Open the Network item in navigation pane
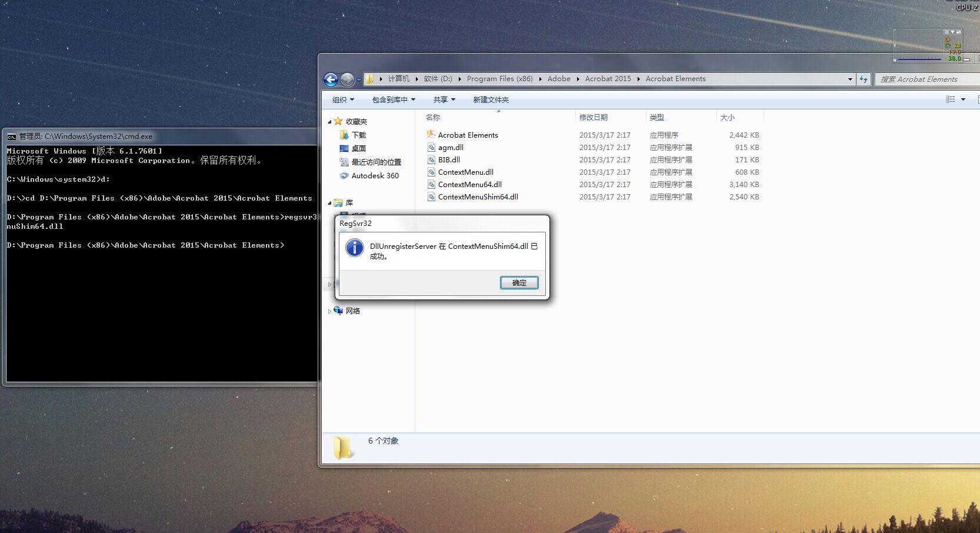Image resolution: width=980 pixels, height=533 pixels. tap(352, 311)
